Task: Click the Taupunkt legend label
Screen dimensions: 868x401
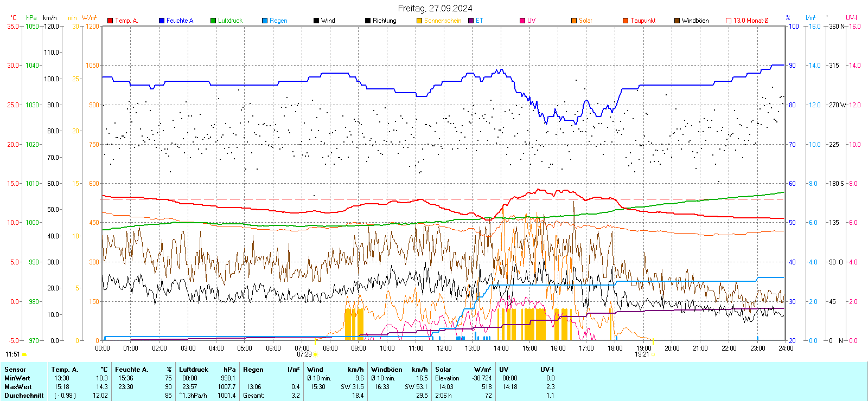Action: [643, 21]
